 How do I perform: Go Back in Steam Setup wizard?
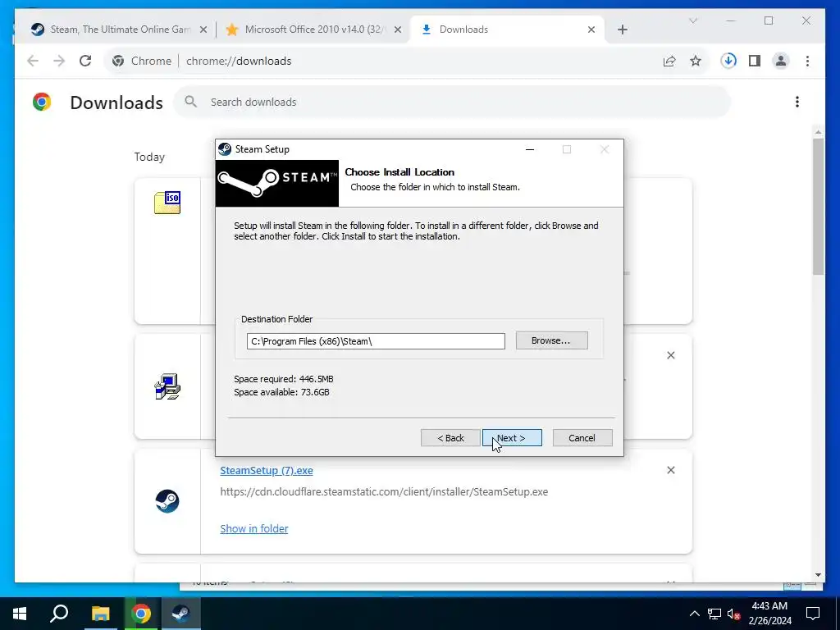(x=450, y=438)
